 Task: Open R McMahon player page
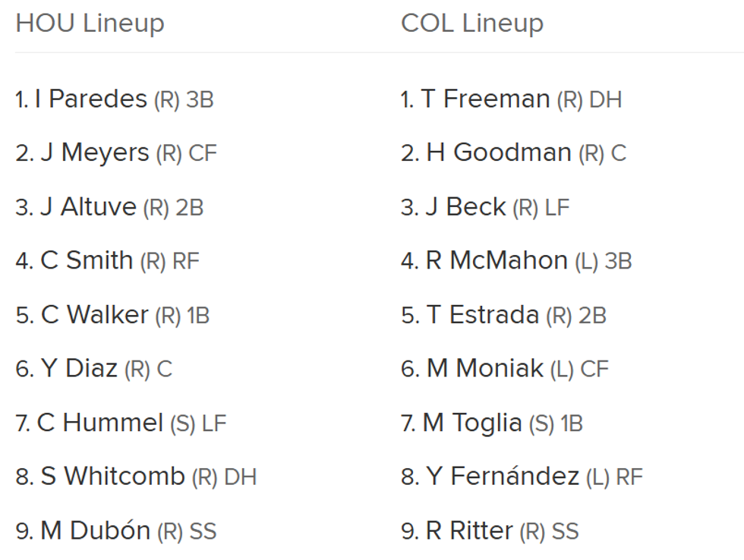point(497,261)
